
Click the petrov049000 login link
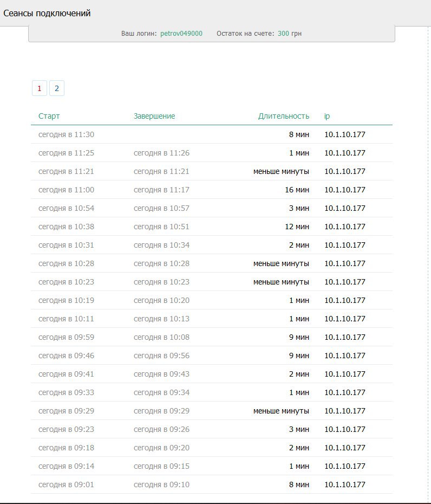[181, 34]
